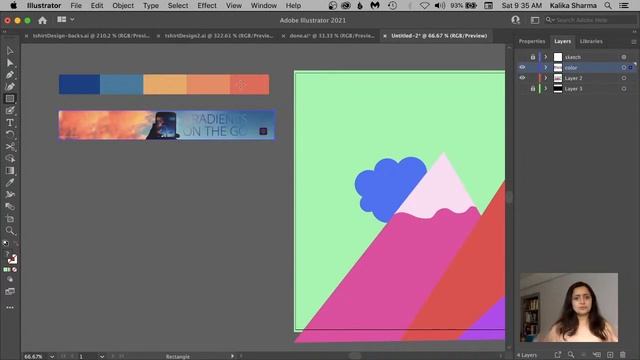Hide the color layer via its eye

click(522, 67)
